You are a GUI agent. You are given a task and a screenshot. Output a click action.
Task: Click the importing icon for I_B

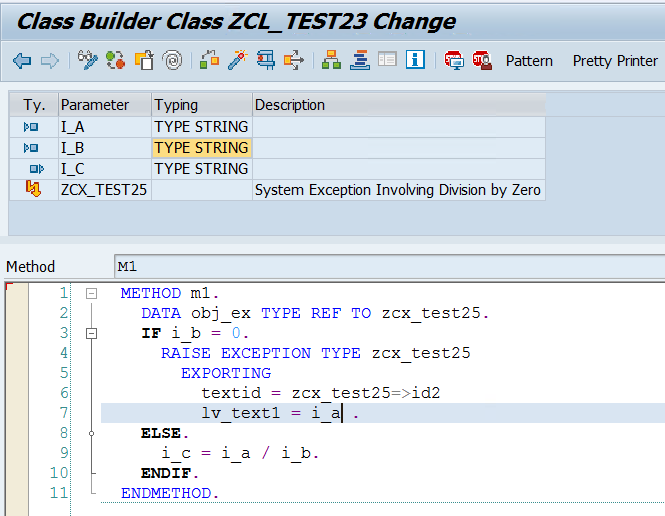31,148
